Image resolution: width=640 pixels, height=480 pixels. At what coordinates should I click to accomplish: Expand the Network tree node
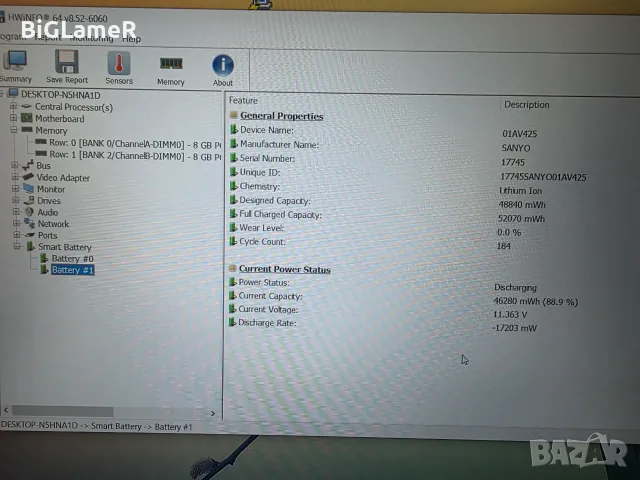coord(17,223)
